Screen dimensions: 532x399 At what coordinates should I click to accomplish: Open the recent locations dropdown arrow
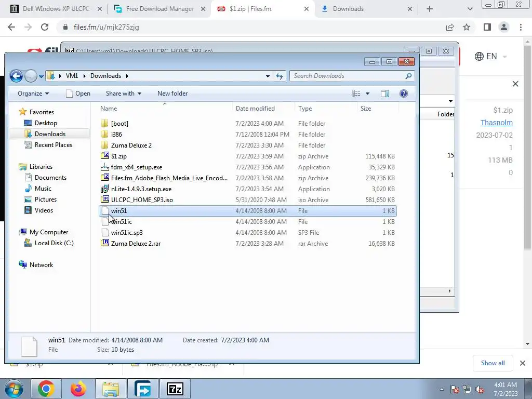coord(42,76)
